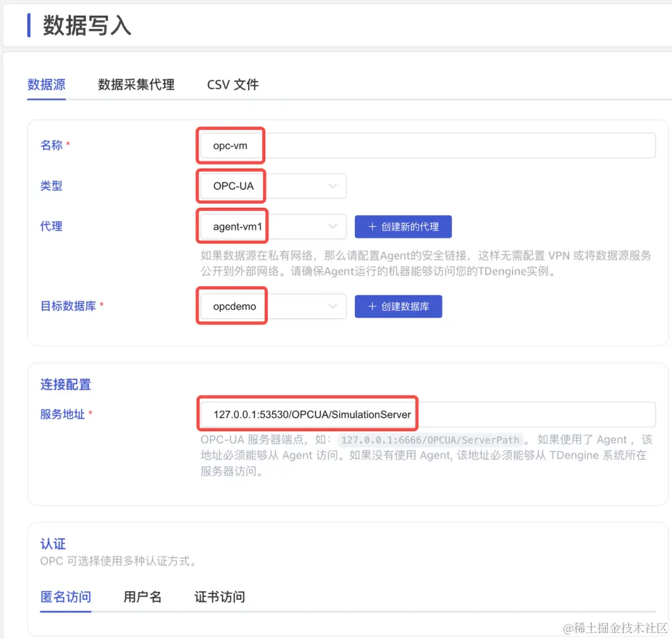Click the dropdown arrow of 目标数据库 field
The height and width of the screenshot is (639, 672).
332,306
